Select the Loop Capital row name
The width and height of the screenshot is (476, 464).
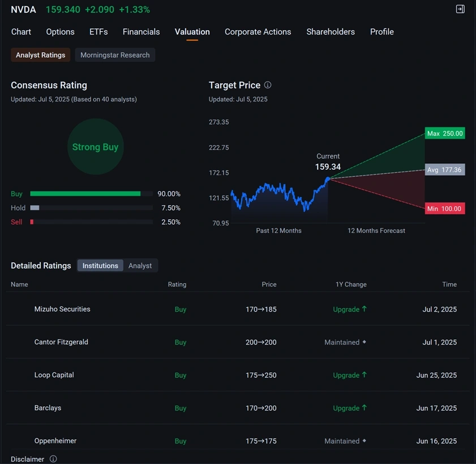(x=54, y=375)
